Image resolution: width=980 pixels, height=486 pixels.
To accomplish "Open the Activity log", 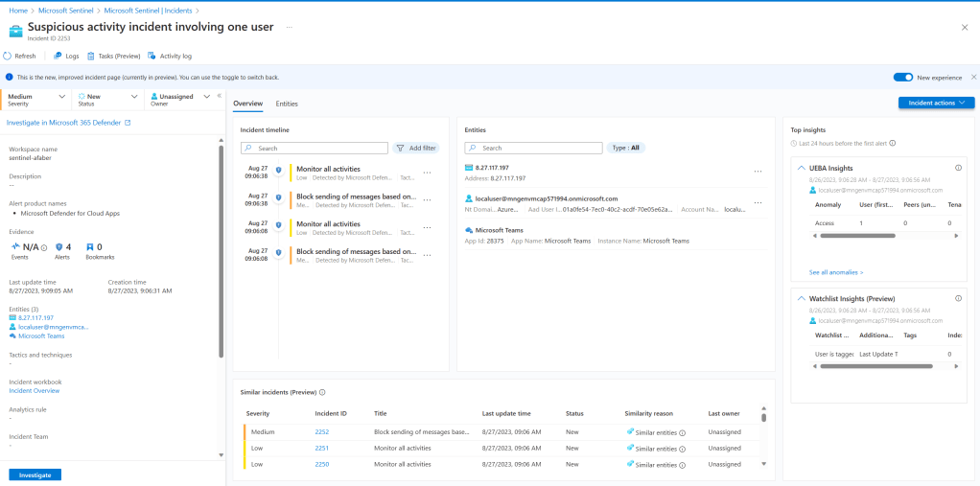I will pyautogui.click(x=170, y=57).
